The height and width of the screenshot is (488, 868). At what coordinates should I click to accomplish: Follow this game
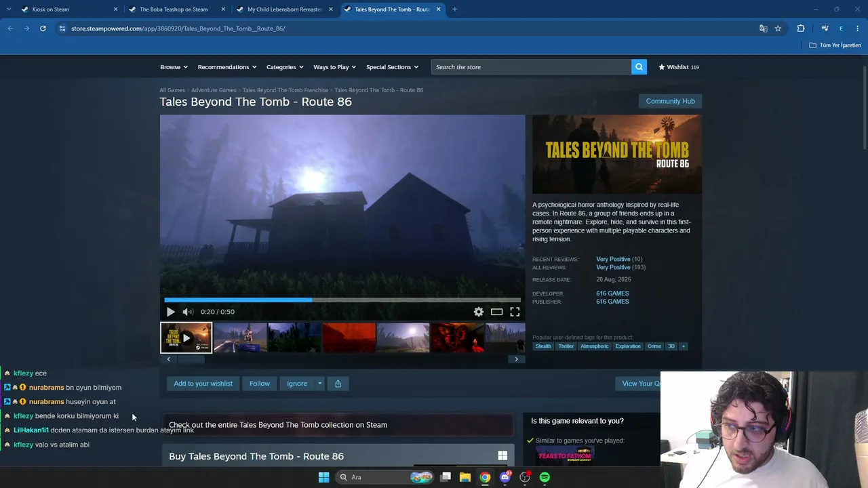(259, 384)
